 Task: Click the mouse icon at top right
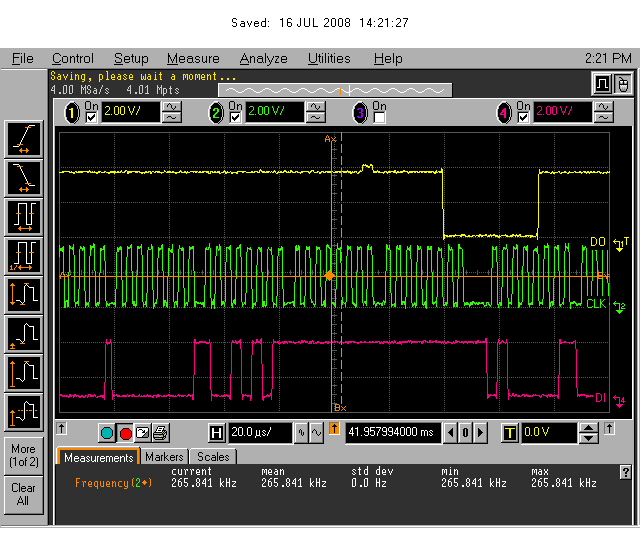(622, 84)
